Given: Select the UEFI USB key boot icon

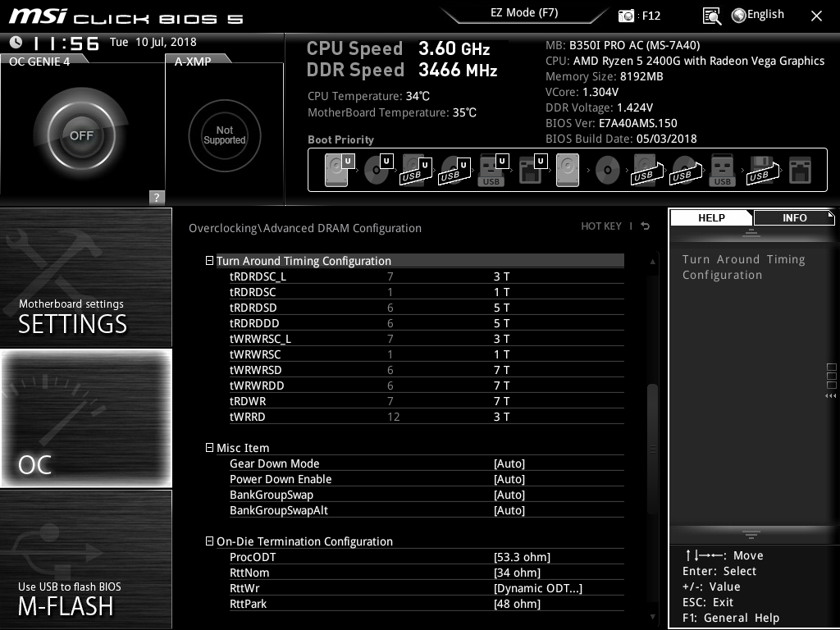Looking at the screenshot, I should point(492,170).
